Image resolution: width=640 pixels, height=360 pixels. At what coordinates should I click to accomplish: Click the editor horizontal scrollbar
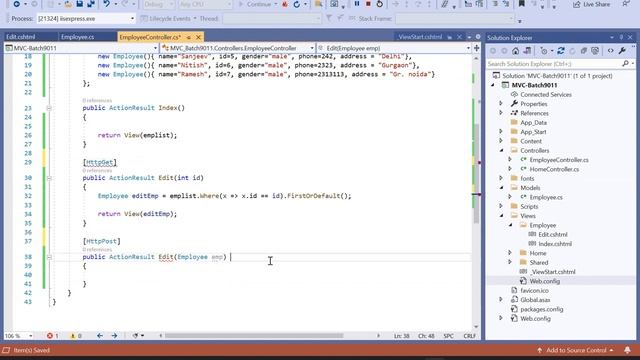tap(254, 336)
